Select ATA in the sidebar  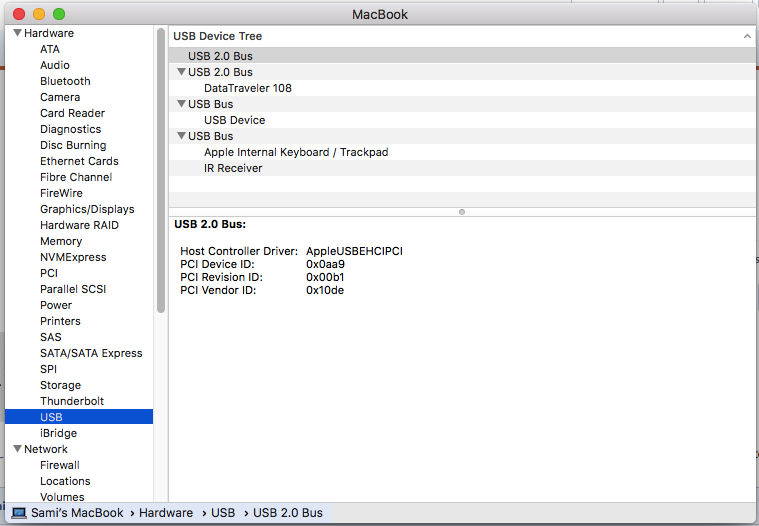click(50, 49)
